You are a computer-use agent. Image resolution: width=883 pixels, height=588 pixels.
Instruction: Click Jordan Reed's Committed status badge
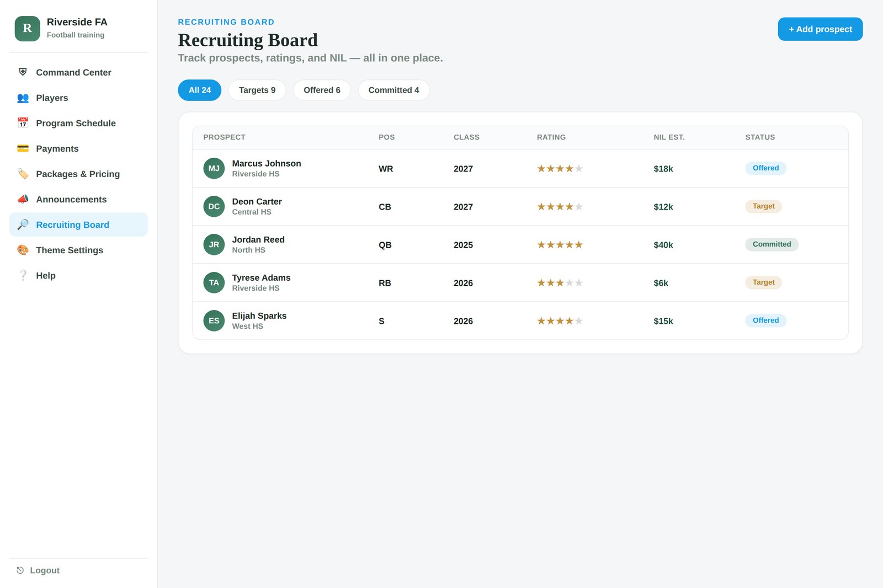[x=772, y=244]
